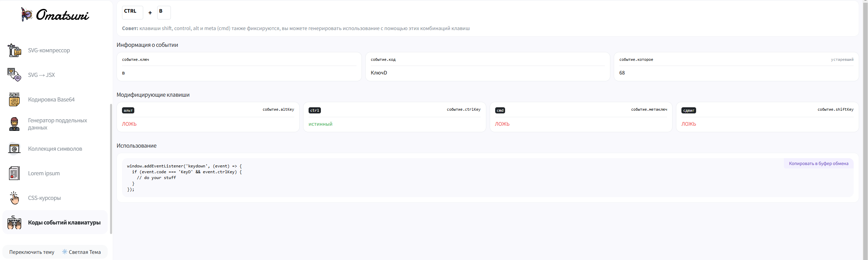Copy code with Копировать в буфер обмена
Viewport: 868px width, 260px height.
pyautogui.click(x=818, y=163)
